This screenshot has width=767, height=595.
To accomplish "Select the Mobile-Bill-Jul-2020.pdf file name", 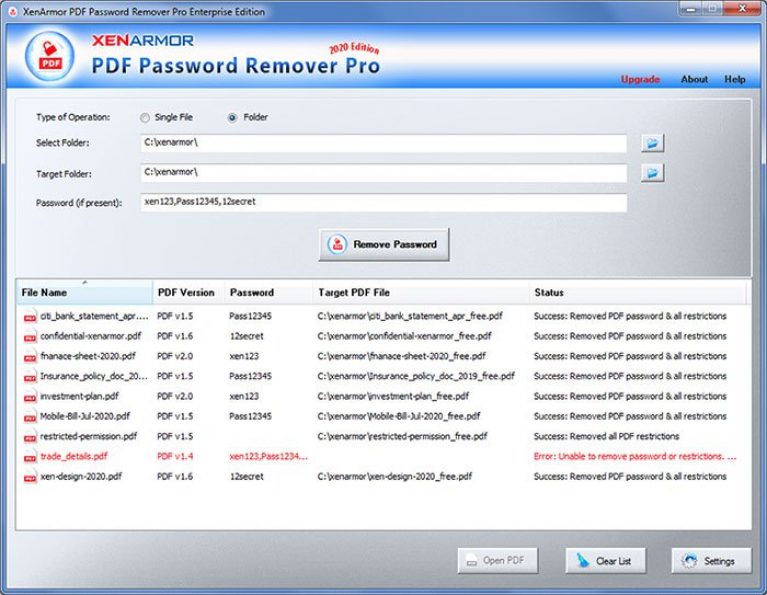I will point(85,416).
